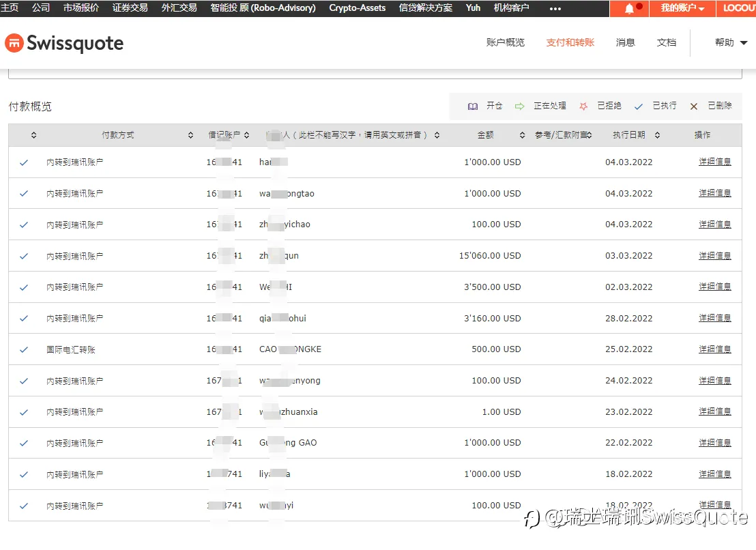
Task: Click the 03.03.2022 date cell
Action: point(628,255)
